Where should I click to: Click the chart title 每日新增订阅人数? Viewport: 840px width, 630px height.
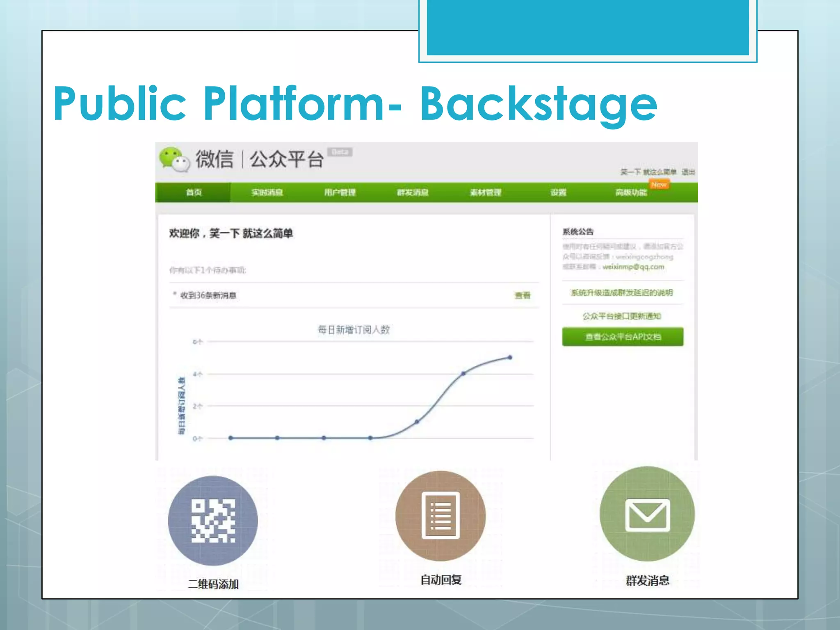click(x=354, y=329)
